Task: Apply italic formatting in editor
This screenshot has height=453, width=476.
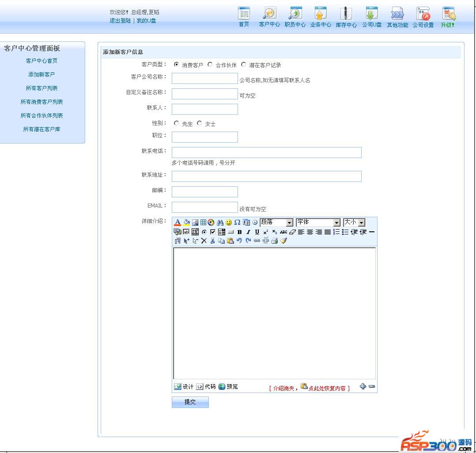Action: 248,232
